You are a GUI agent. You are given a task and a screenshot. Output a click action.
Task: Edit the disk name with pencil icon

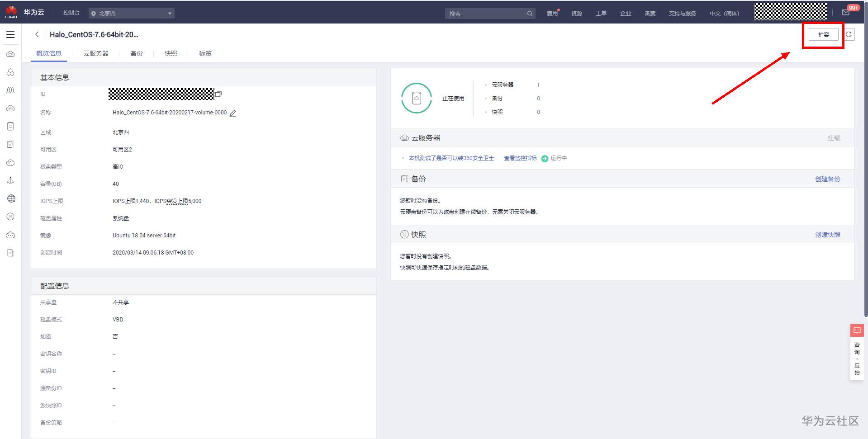[233, 113]
